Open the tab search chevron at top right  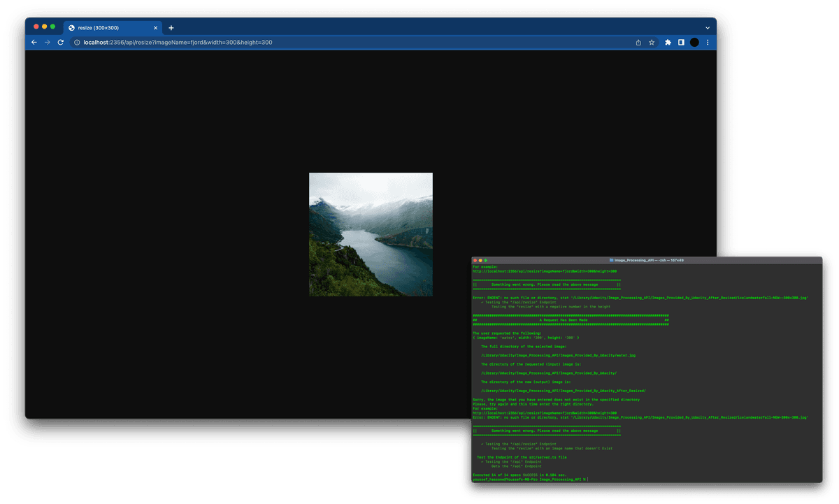707,27
